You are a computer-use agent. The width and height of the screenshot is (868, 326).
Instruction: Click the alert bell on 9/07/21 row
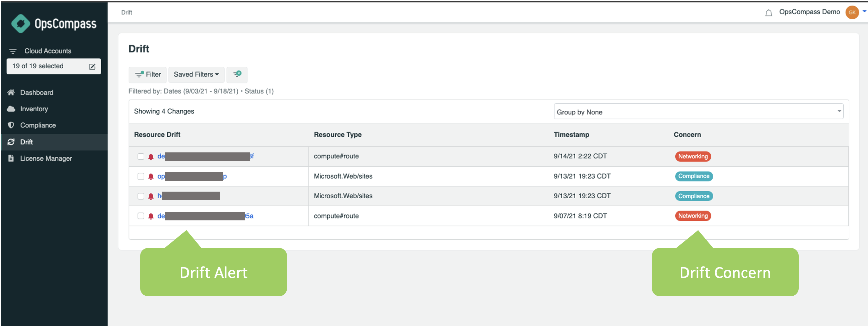(151, 216)
